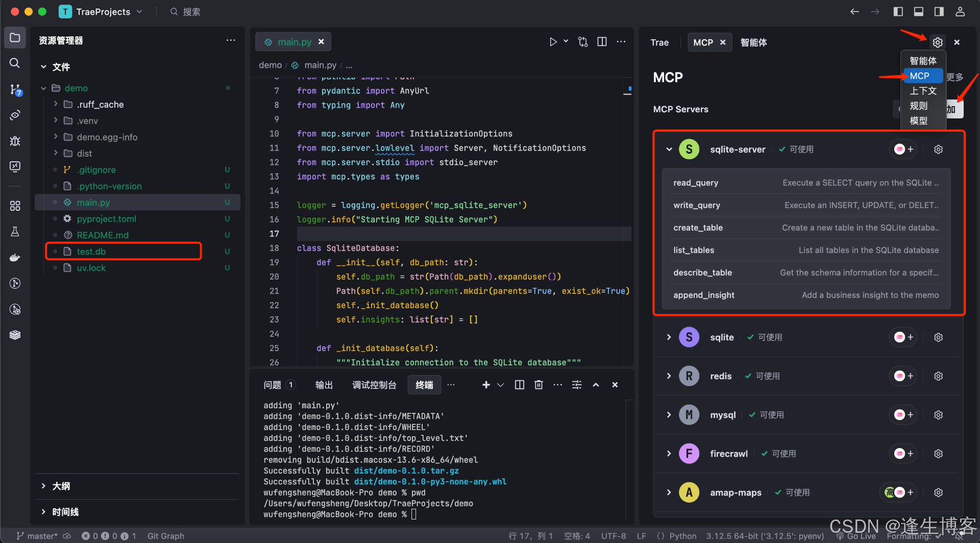Select 智能体 in settings menu

[923, 61]
